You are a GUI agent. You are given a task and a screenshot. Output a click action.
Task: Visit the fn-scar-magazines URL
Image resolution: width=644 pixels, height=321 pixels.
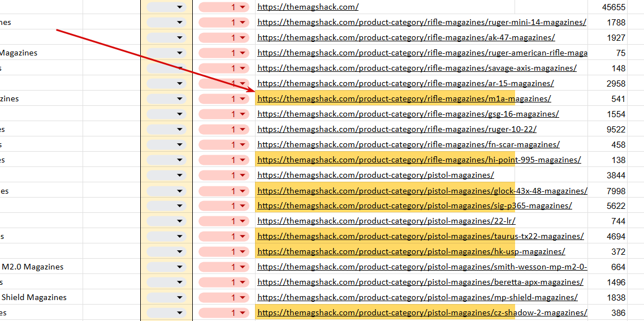(409, 145)
